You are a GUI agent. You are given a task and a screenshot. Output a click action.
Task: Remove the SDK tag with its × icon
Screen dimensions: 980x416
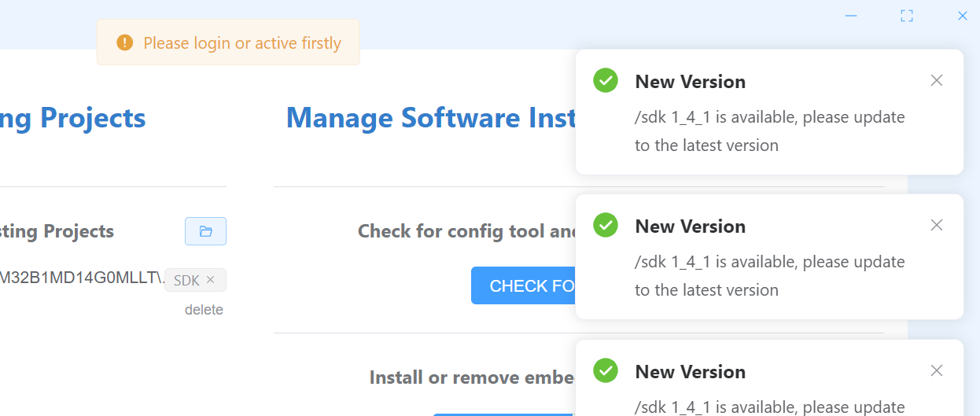click(x=210, y=280)
